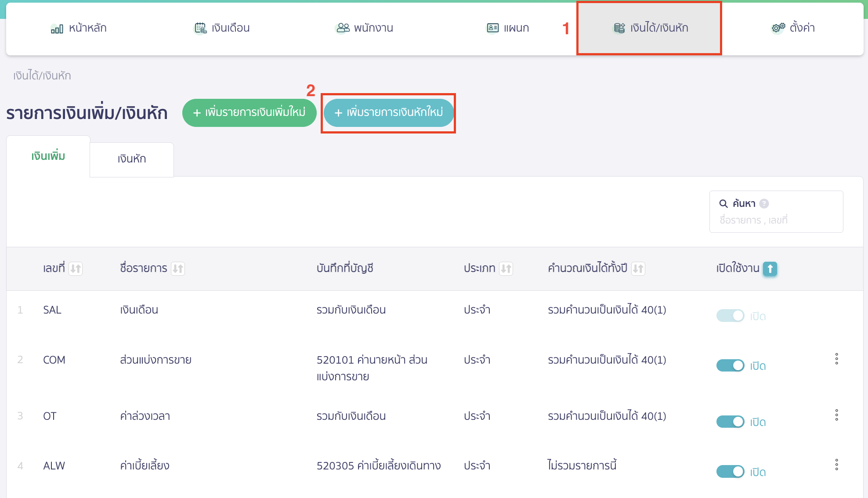Click the search magnifier icon
Image resolution: width=868 pixels, height=498 pixels.
[x=723, y=203]
